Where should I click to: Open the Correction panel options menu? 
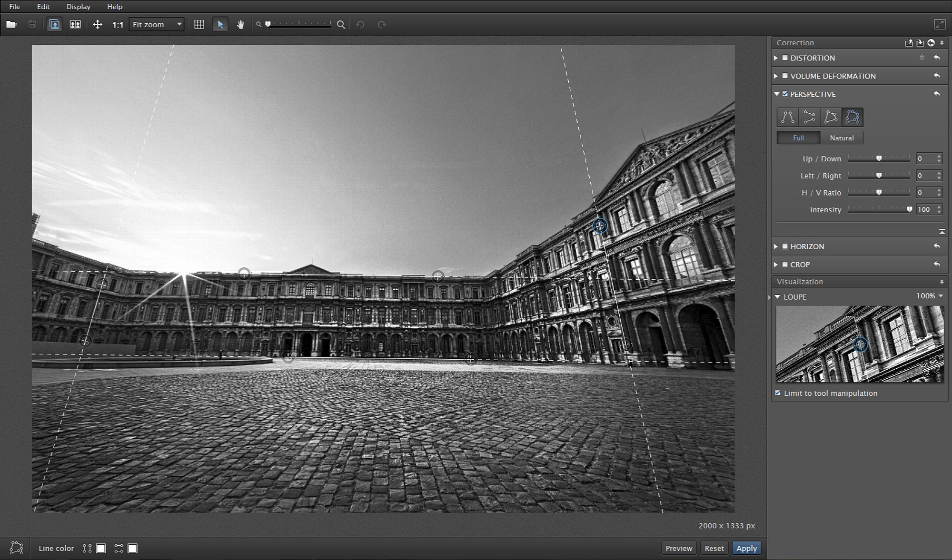point(942,43)
